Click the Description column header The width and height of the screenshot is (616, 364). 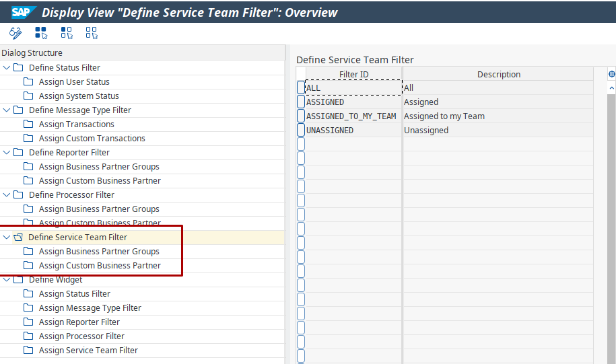(498, 75)
